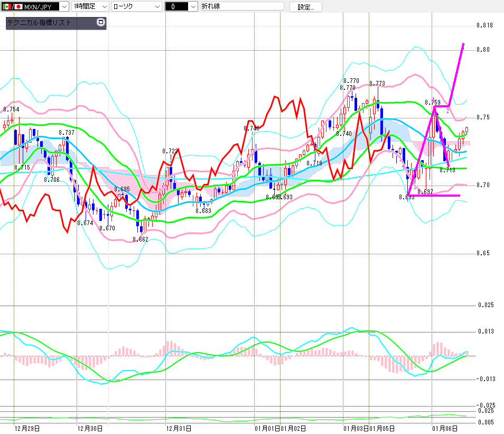Screen dimensions: 504x434
Task: Select the 8.662 low price label
Action: coord(140,239)
